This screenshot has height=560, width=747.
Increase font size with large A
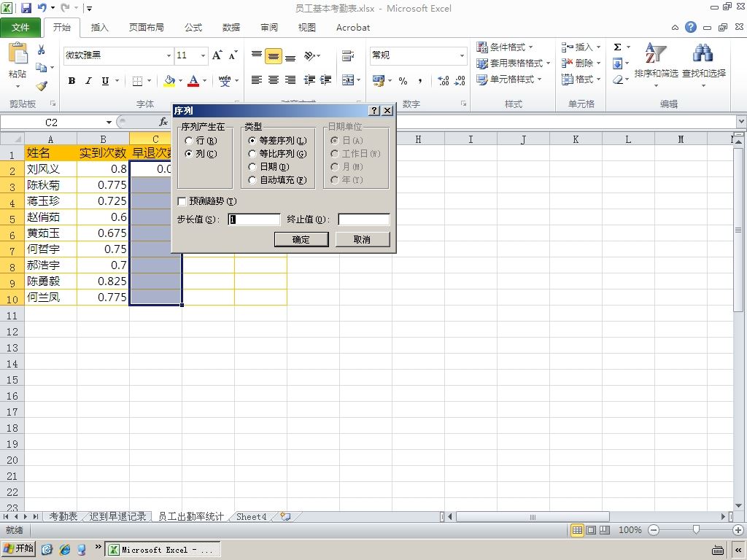[217, 55]
